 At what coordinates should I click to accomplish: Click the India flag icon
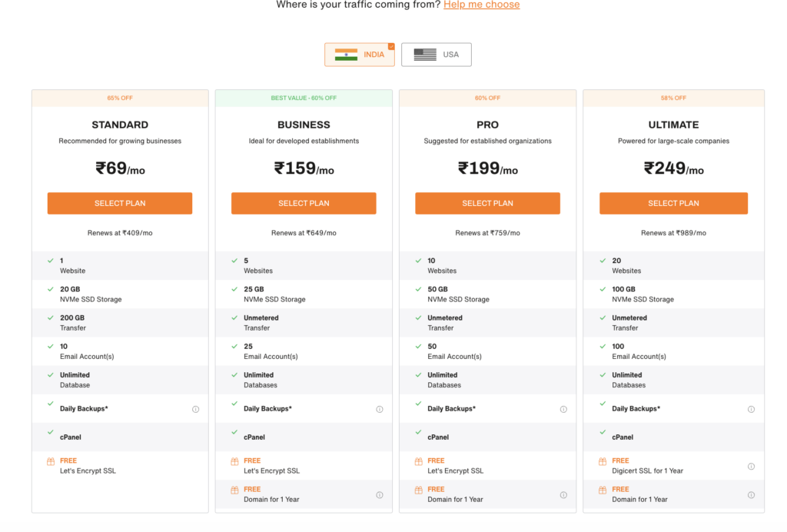[x=347, y=55]
